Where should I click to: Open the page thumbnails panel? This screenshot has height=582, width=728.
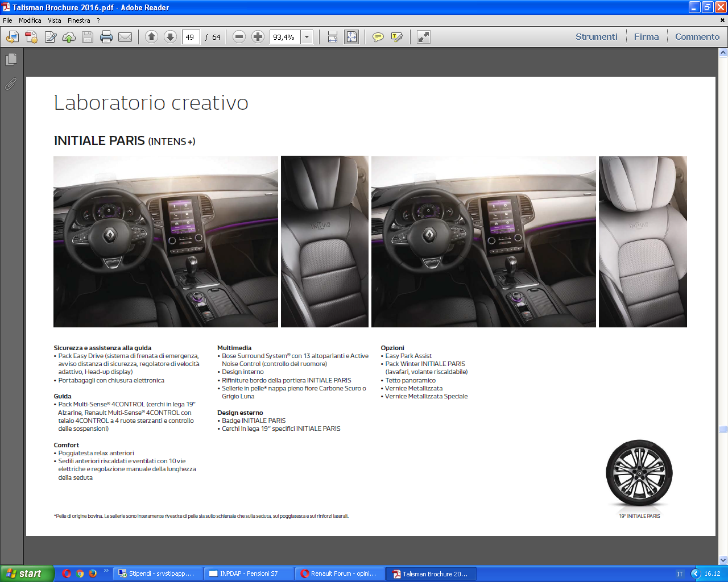[x=11, y=60]
